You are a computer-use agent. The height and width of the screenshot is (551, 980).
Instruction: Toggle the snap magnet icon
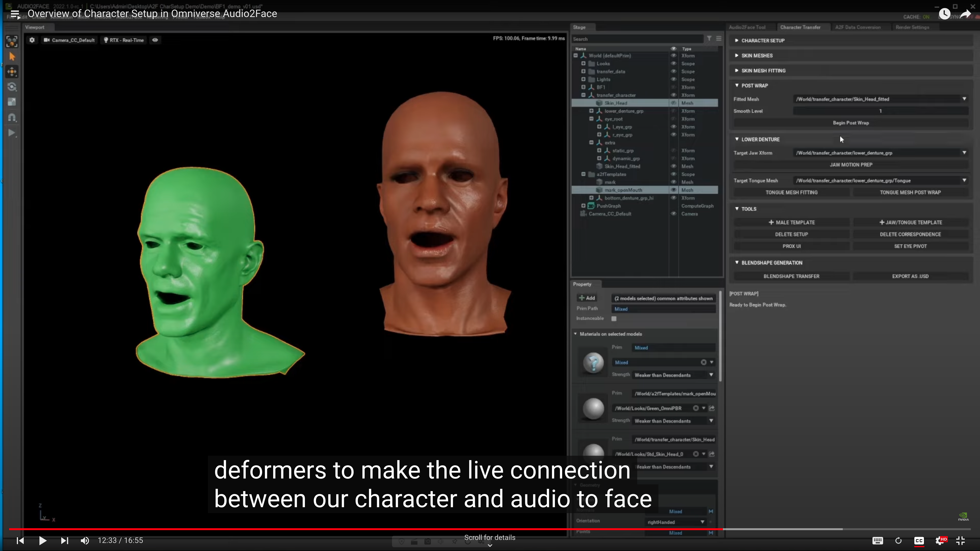12,117
